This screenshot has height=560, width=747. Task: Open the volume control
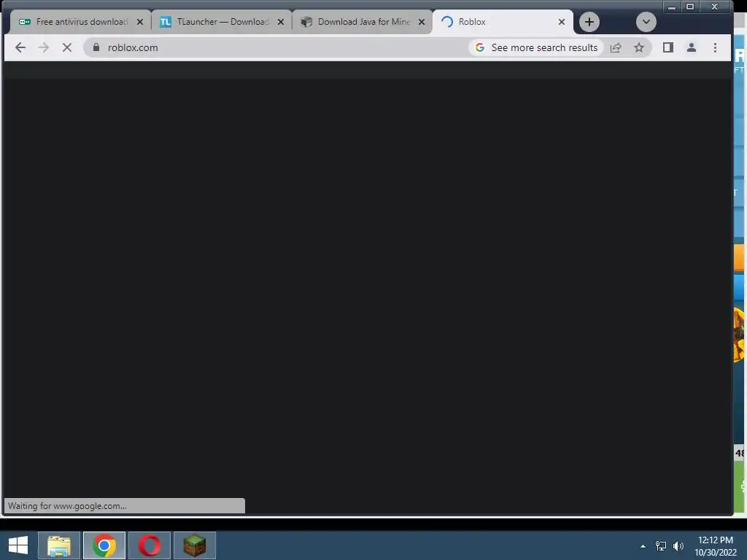[x=678, y=546]
